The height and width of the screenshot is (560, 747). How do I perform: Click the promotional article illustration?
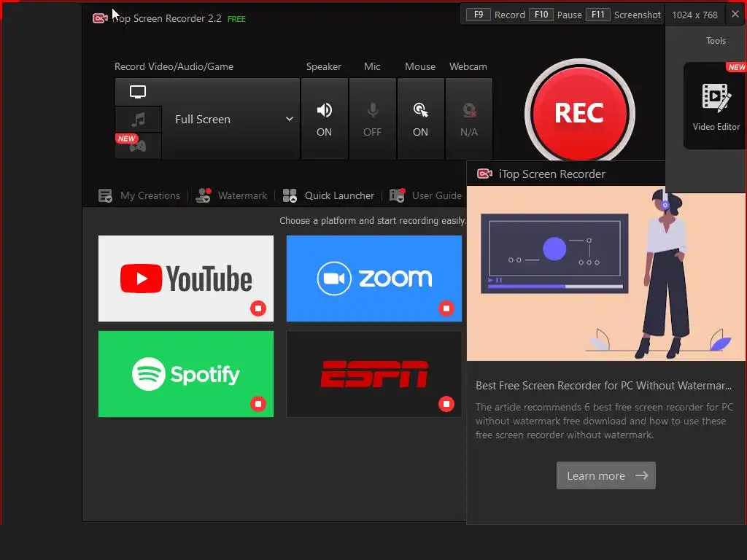(x=606, y=273)
